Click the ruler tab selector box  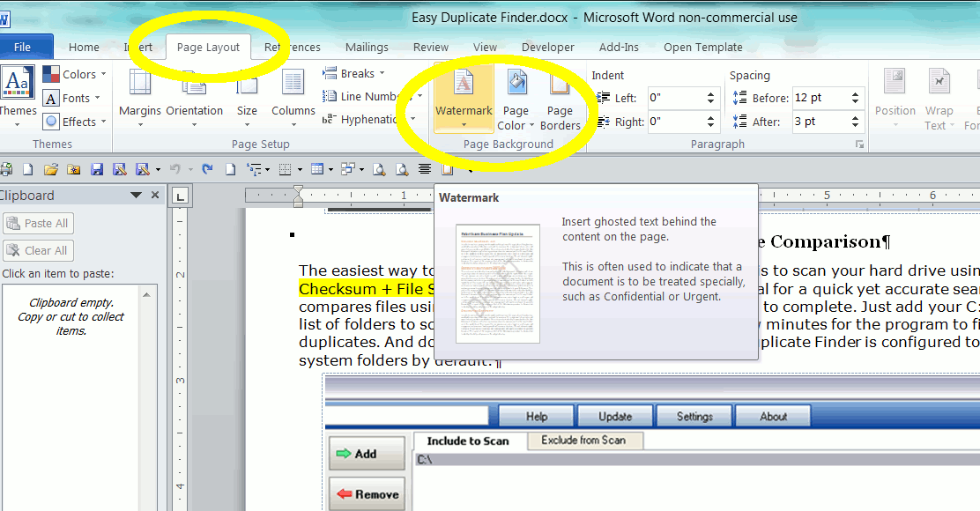181,196
